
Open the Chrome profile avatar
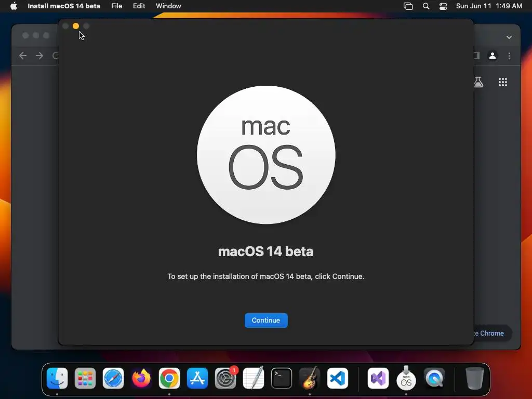click(x=493, y=56)
